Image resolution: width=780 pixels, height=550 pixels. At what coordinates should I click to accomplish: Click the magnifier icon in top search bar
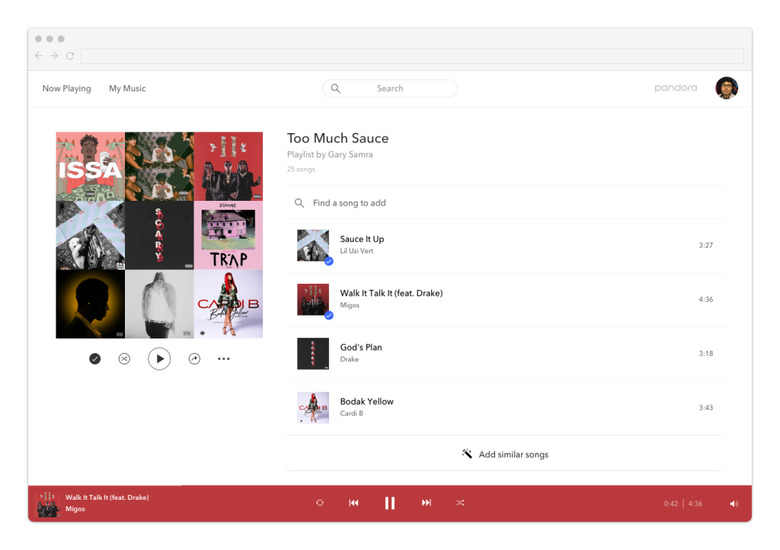tap(336, 89)
